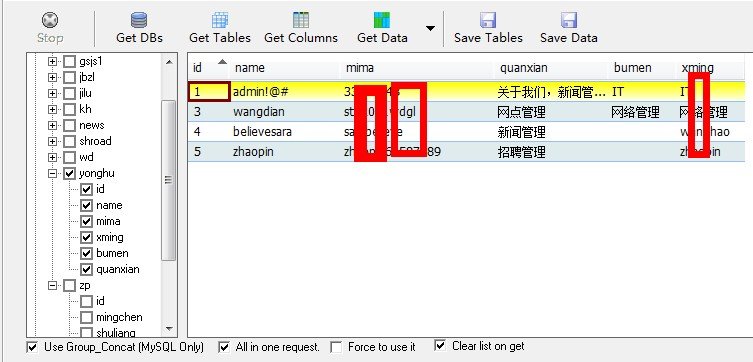Image resolution: width=753 pixels, height=362 pixels.
Task: Expand the jilu tree node
Action: click(x=53, y=93)
